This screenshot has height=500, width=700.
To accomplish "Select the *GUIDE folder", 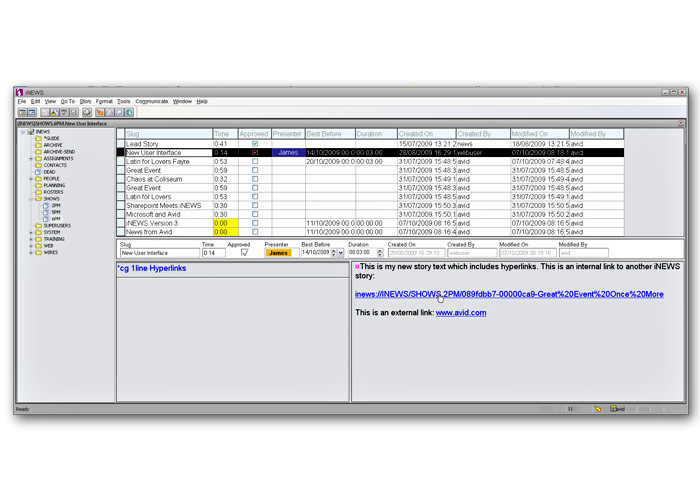I will tap(47, 138).
